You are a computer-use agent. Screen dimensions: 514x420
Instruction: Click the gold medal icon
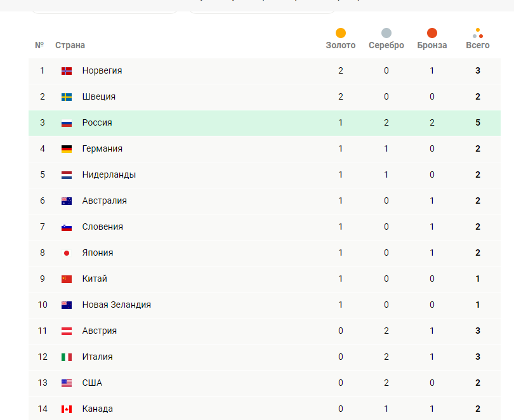pyautogui.click(x=341, y=33)
